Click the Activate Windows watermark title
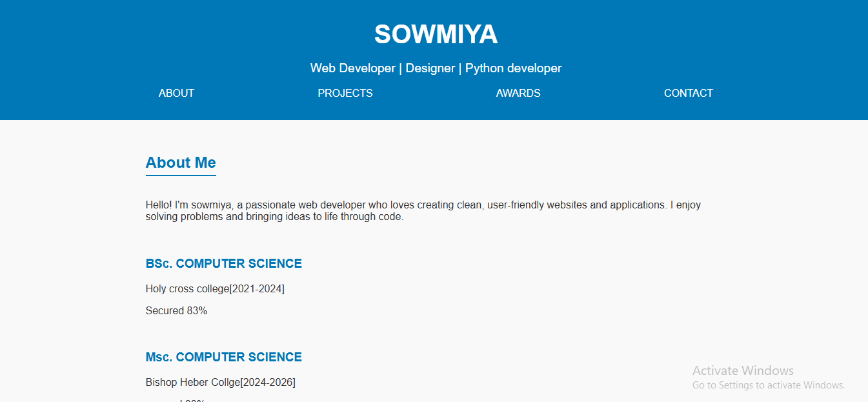This screenshot has height=402, width=868. point(743,370)
